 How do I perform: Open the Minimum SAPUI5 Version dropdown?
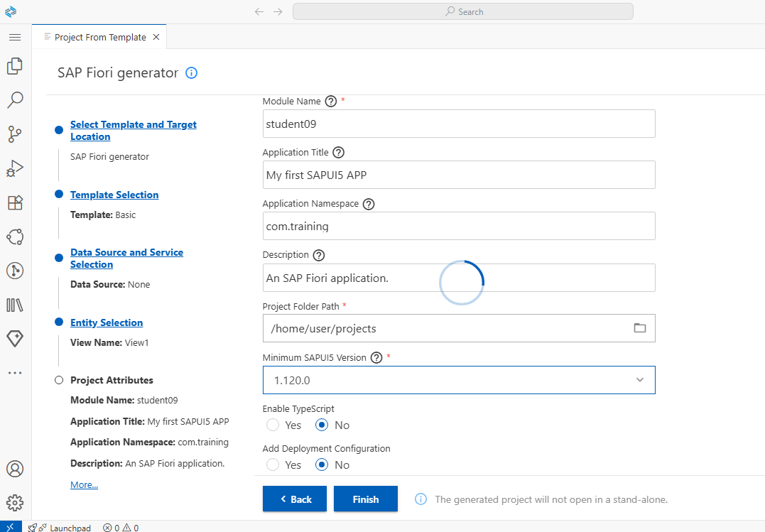coord(459,380)
